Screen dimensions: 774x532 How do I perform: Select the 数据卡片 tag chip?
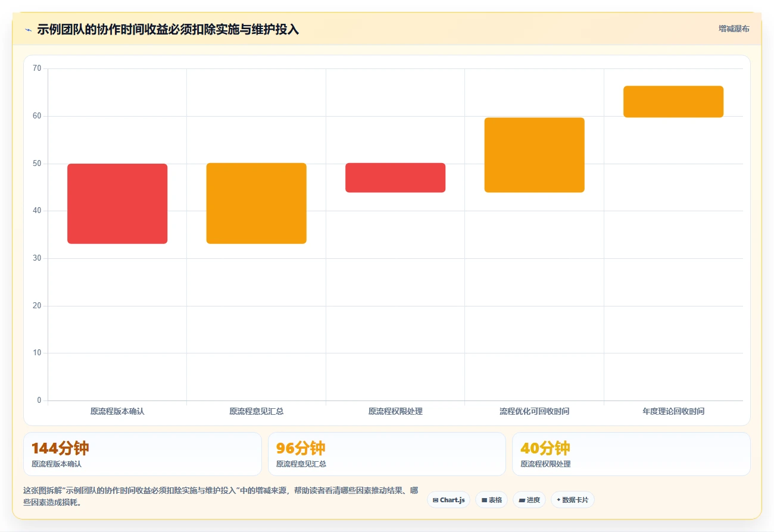[x=572, y=500]
